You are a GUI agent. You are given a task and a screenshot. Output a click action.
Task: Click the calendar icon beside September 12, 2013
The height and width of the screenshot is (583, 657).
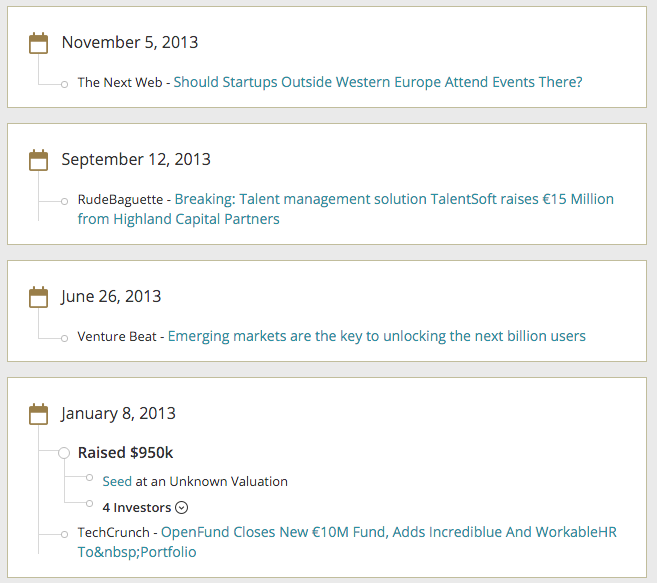coord(39,159)
